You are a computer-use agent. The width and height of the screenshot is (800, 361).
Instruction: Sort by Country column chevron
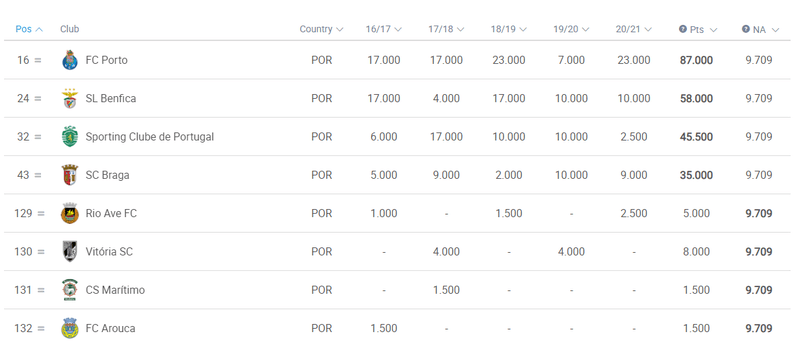340,30
